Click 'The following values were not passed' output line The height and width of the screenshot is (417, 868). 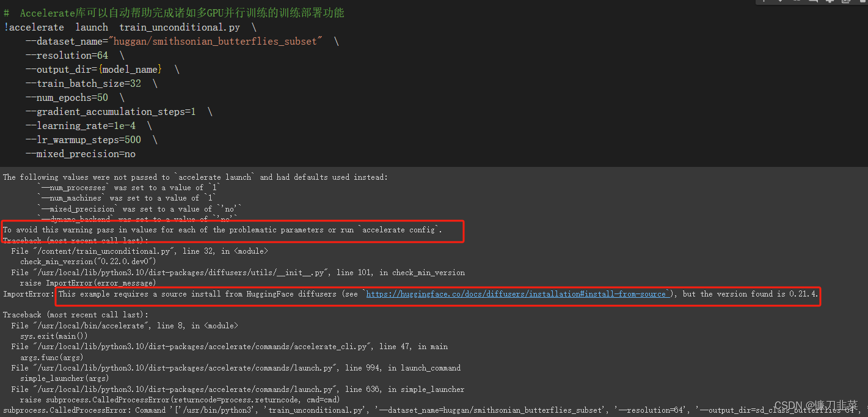click(x=195, y=177)
